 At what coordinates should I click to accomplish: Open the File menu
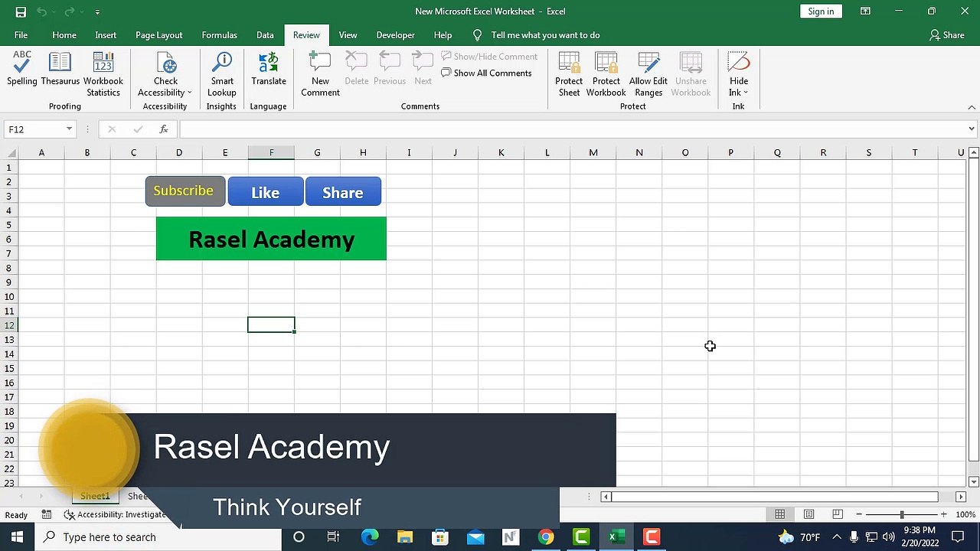21,35
